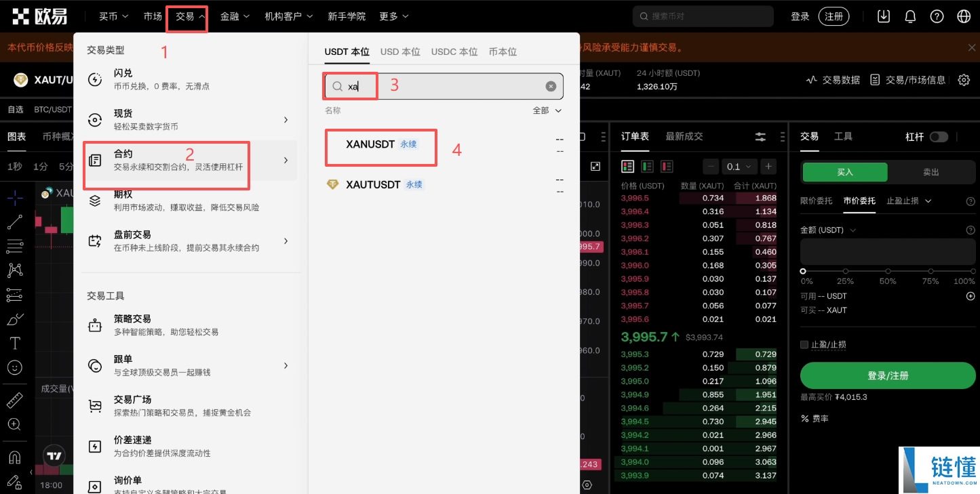Select the XAUTUSDT 永续 result
This screenshot has width=980, height=494.
point(444,184)
